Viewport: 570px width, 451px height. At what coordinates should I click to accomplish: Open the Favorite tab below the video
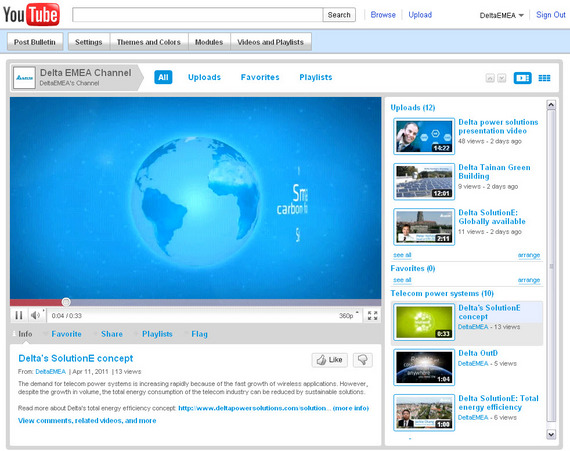pos(66,334)
